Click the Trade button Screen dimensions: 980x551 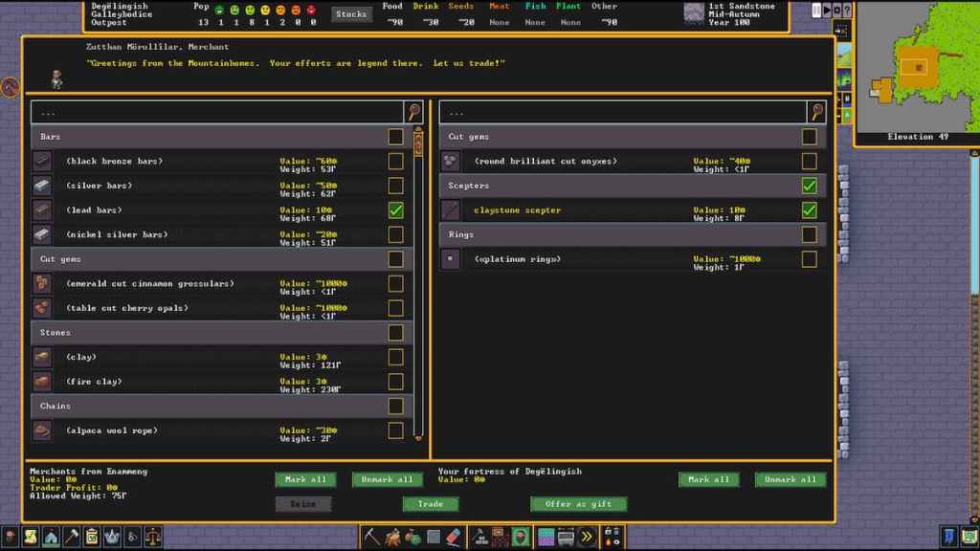pyautogui.click(x=431, y=503)
